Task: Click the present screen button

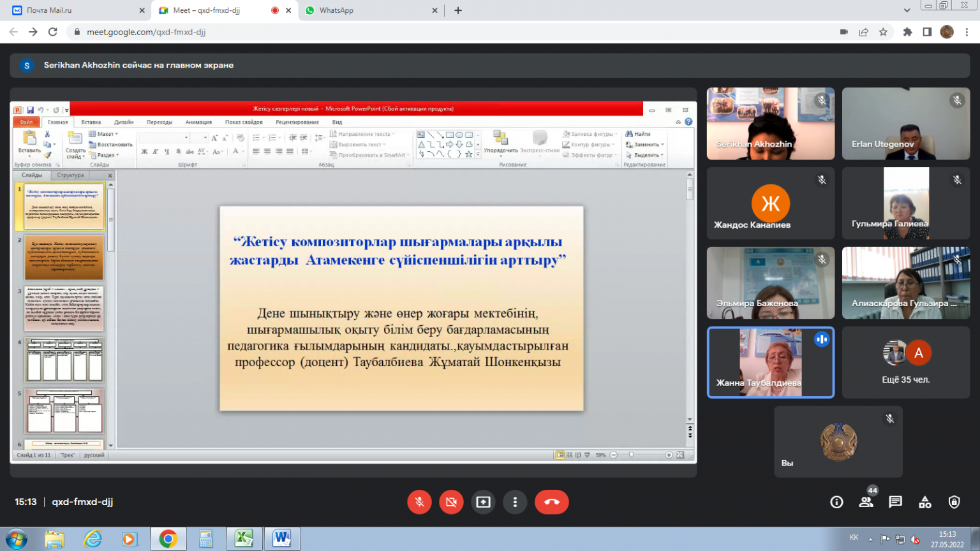Action: tap(483, 502)
